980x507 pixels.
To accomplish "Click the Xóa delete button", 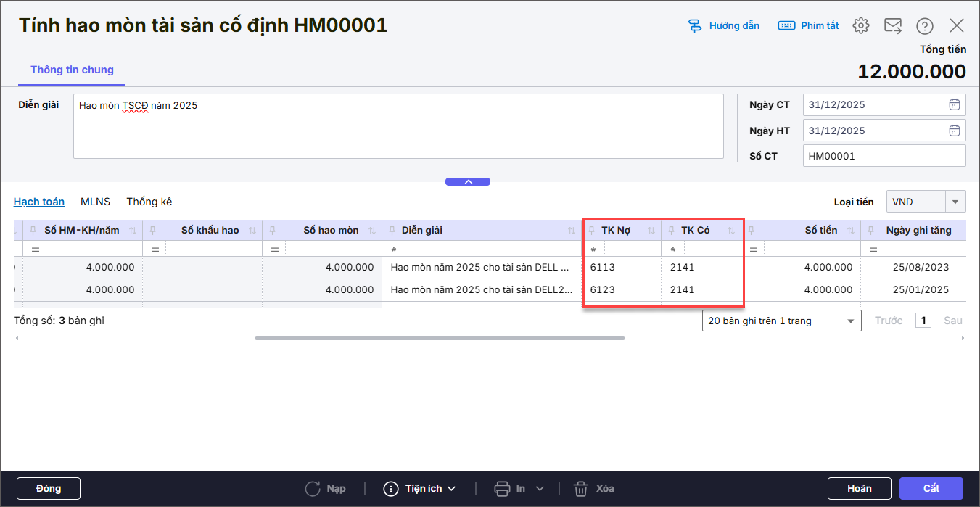I will (x=593, y=488).
